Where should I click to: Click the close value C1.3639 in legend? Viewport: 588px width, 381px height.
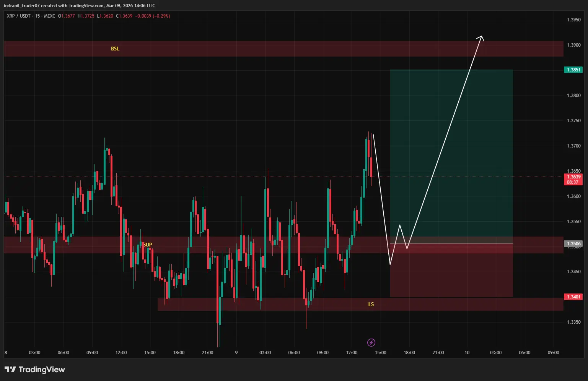(x=124, y=16)
